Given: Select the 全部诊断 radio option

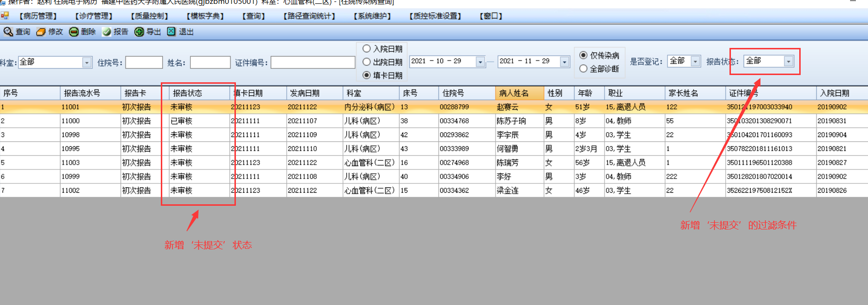Looking at the screenshot, I should 584,69.
